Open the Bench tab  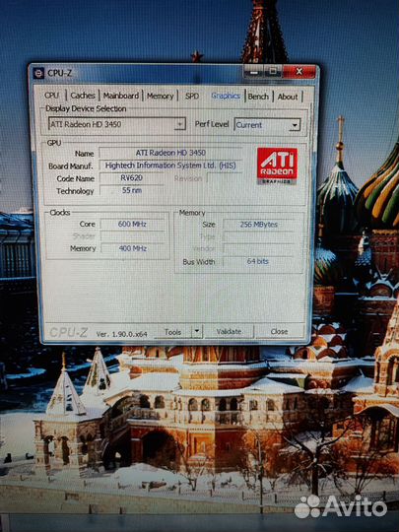click(258, 97)
